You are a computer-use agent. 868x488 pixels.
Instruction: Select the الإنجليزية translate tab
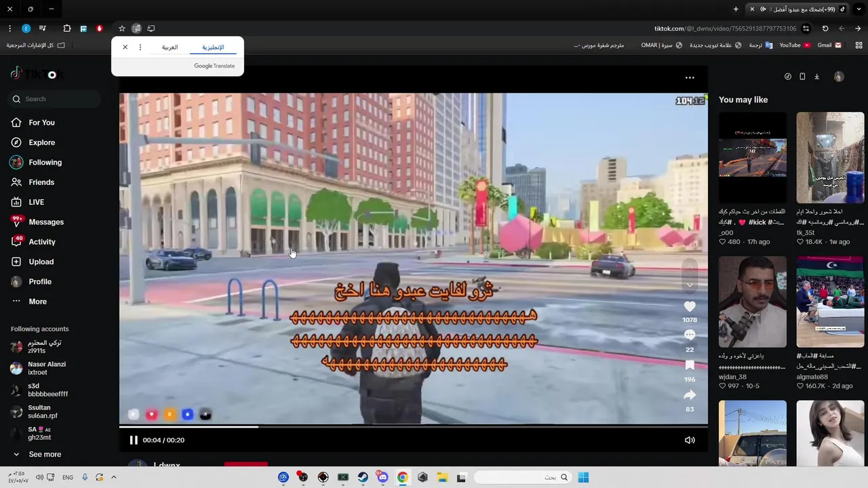(x=213, y=47)
